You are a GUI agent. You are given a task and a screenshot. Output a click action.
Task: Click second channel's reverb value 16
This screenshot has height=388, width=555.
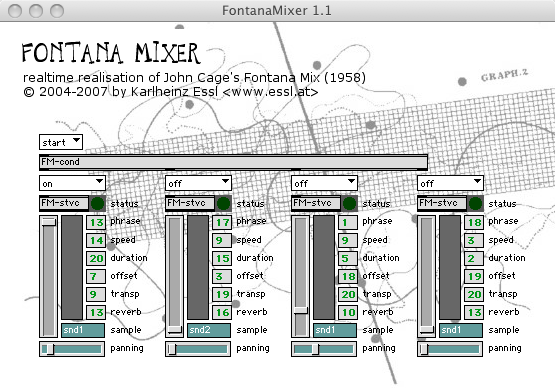pos(222,312)
